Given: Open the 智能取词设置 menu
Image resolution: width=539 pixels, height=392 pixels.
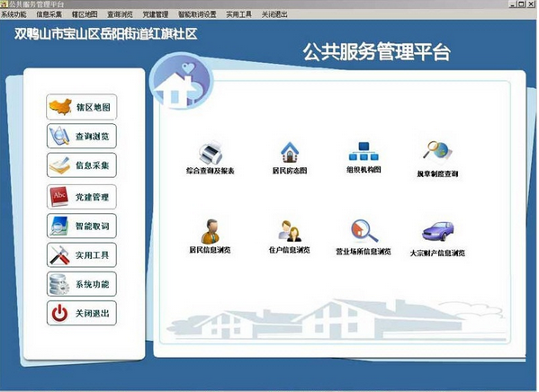Looking at the screenshot, I should click(x=197, y=14).
